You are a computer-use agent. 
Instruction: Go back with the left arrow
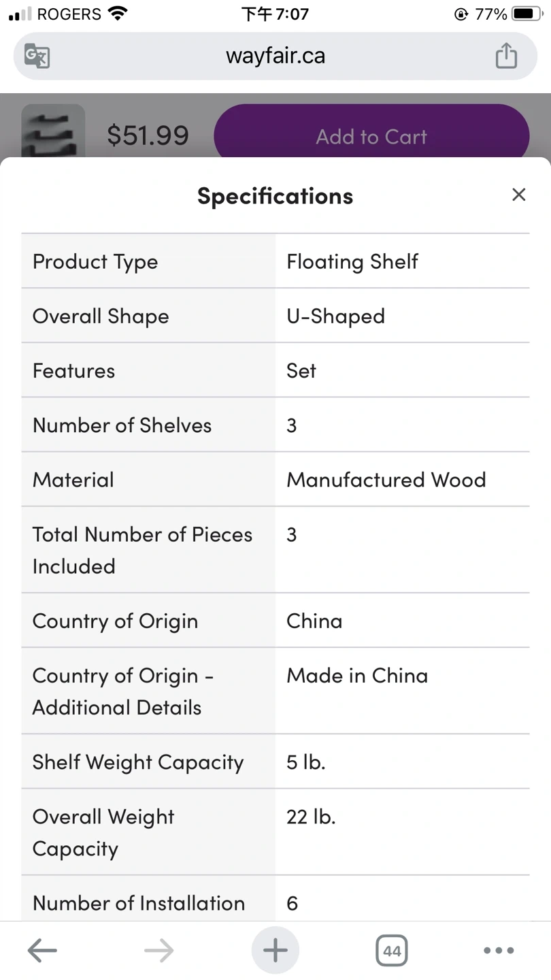click(42, 950)
